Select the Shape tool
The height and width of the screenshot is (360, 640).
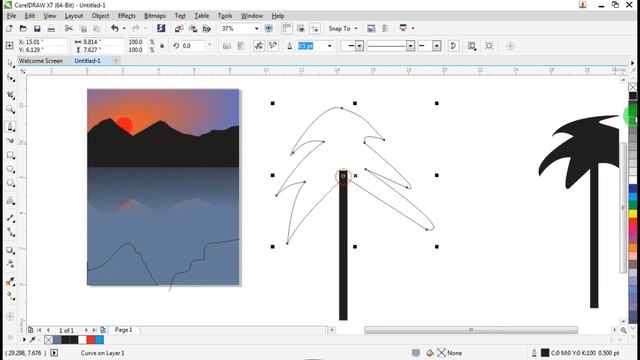(11, 78)
